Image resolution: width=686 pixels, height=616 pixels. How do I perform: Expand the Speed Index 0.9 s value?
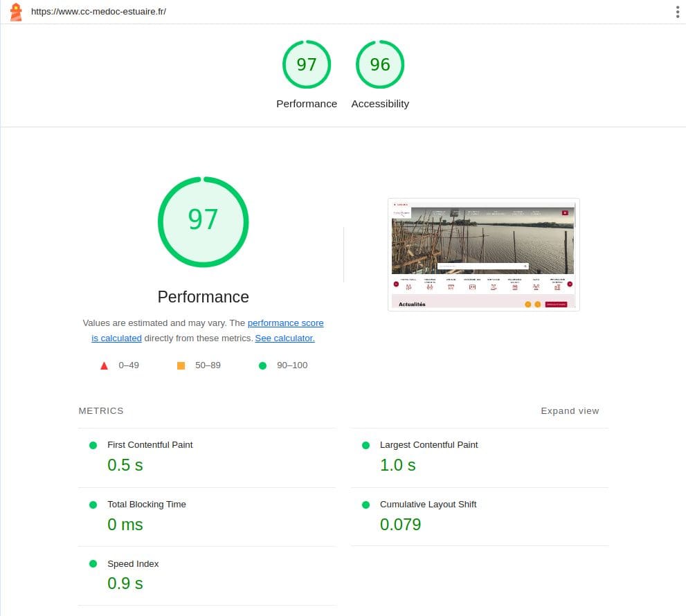tap(125, 583)
